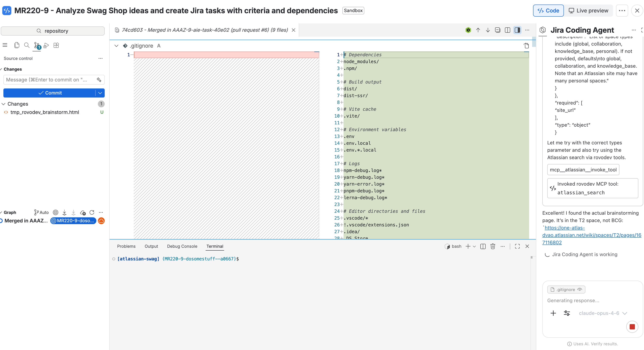Open the hamburger menu in the sidebar

tap(5, 45)
